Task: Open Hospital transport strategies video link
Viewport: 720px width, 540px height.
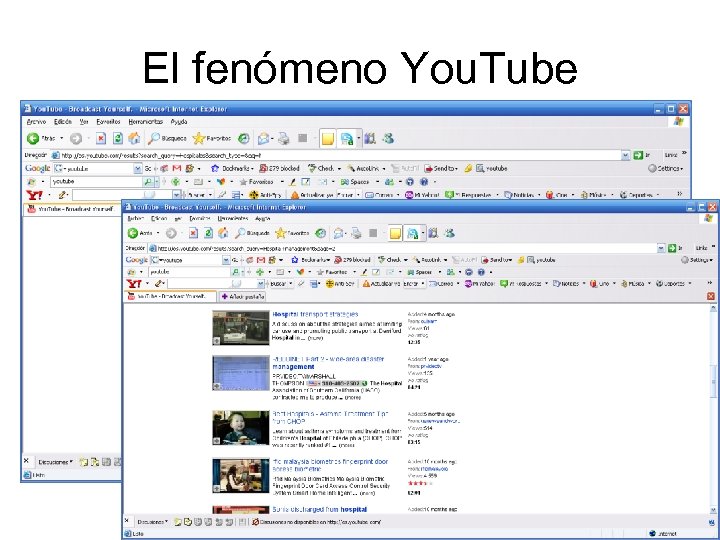Action: click(315, 315)
